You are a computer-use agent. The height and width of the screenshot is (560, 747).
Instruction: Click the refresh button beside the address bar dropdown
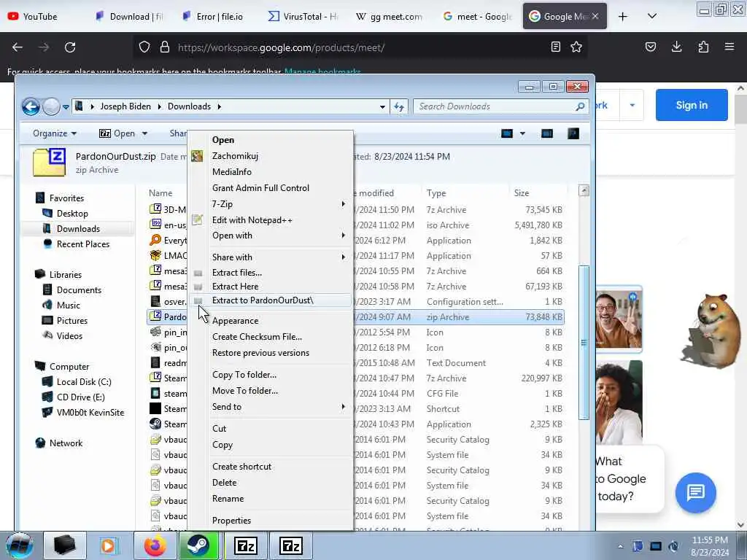[399, 106]
